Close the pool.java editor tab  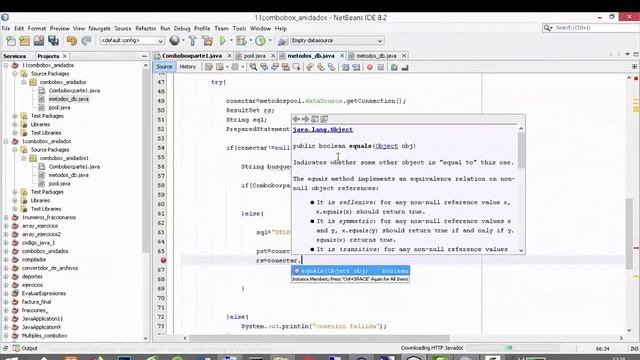tap(273, 56)
